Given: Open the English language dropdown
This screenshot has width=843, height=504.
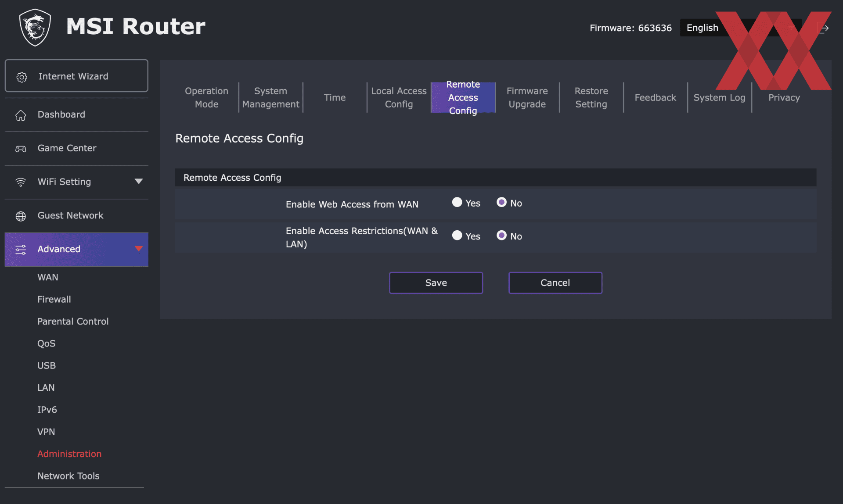Looking at the screenshot, I should pyautogui.click(x=741, y=28).
